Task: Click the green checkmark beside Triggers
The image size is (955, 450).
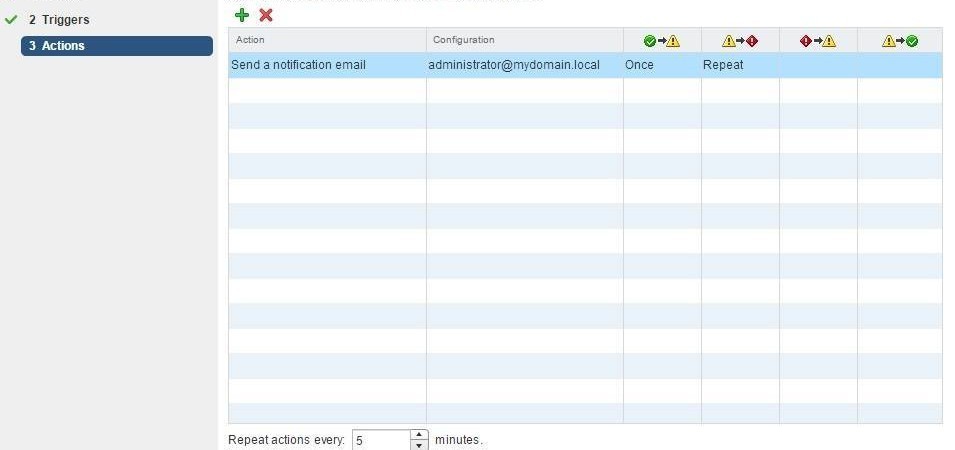Action: [10, 19]
